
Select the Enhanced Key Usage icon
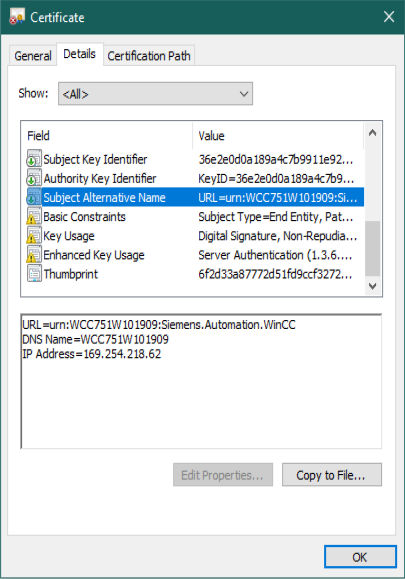point(34,255)
